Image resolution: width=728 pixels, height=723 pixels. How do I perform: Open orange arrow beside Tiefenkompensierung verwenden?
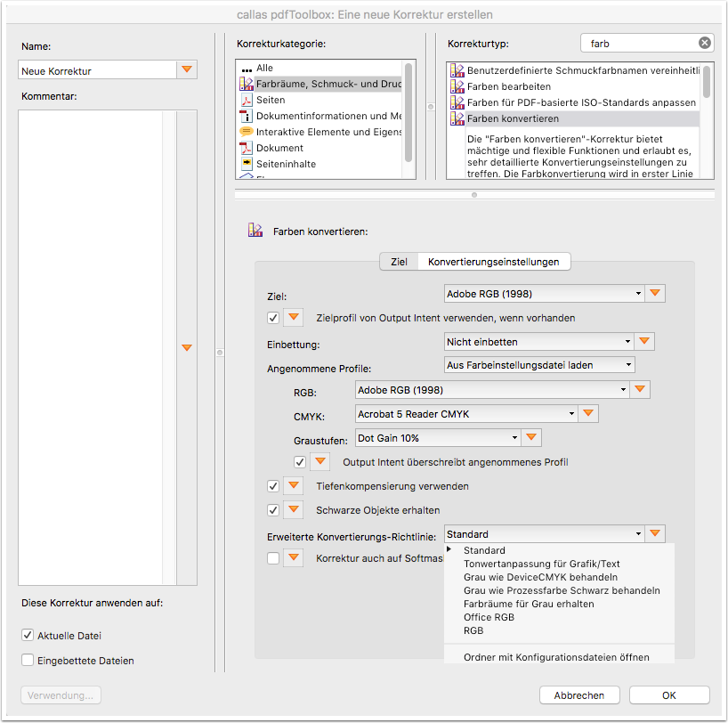click(x=293, y=485)
